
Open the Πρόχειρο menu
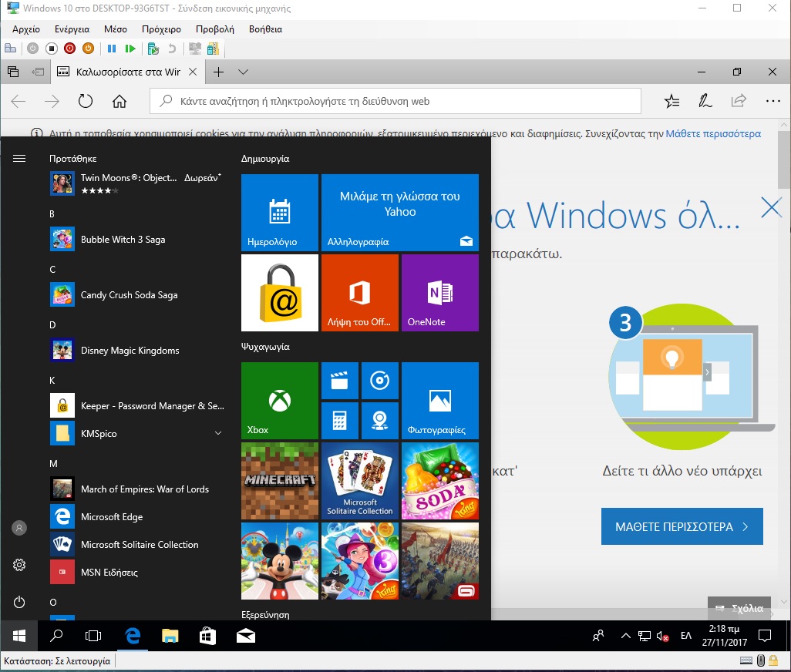(x=161, y=29)
